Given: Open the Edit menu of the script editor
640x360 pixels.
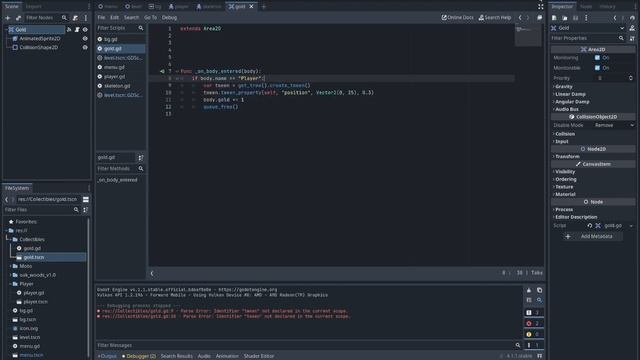Looking at the screenshot, I should pos(114,18).
